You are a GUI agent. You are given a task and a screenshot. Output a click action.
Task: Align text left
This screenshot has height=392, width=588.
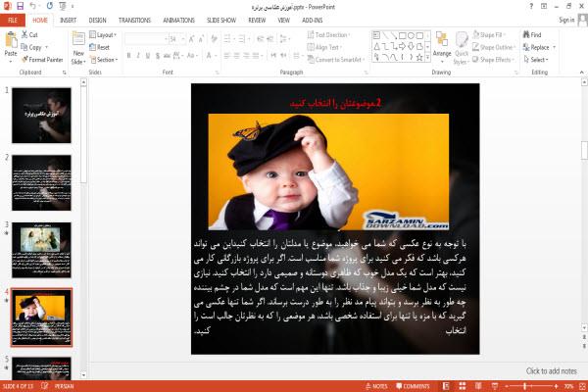click(227, 56)
